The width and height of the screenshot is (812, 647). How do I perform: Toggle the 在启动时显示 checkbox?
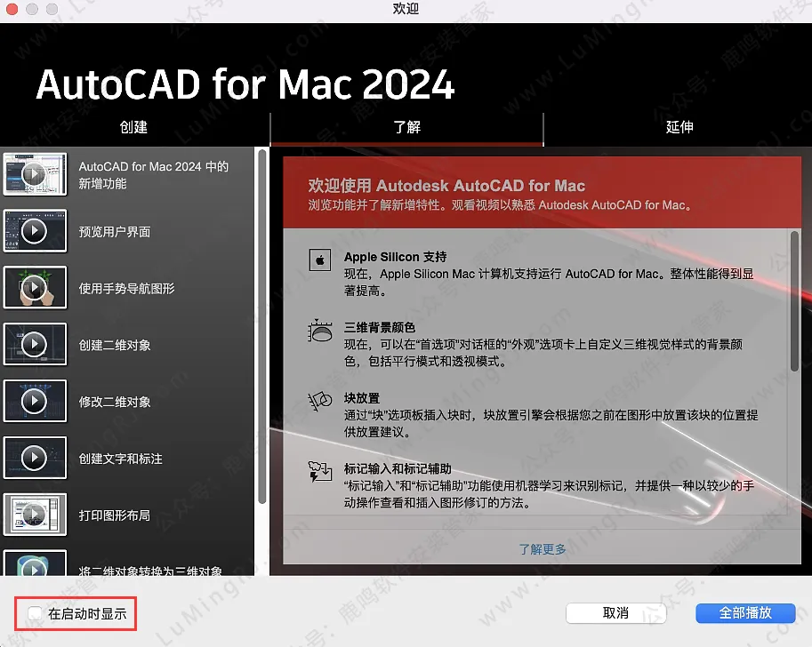35,613
